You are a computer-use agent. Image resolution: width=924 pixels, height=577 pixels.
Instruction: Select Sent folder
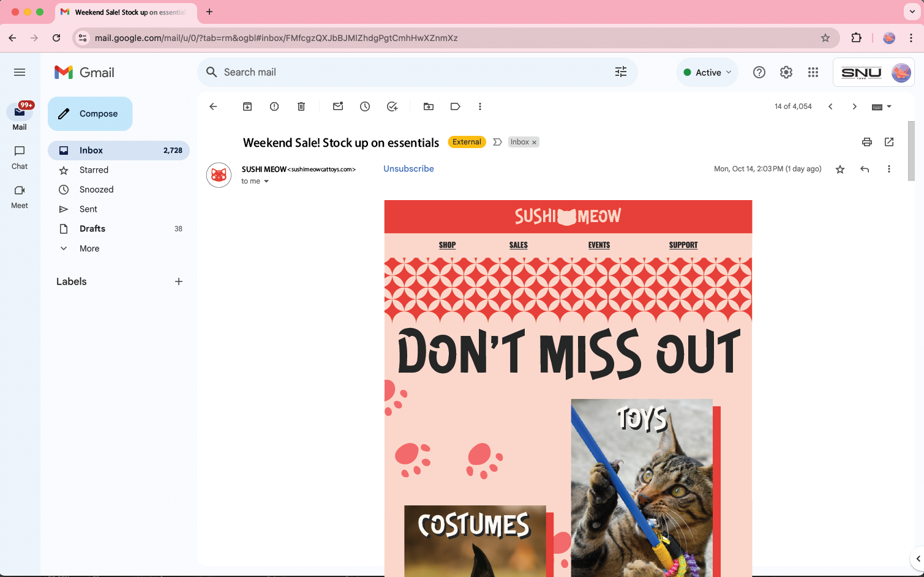tap(119, 209)
